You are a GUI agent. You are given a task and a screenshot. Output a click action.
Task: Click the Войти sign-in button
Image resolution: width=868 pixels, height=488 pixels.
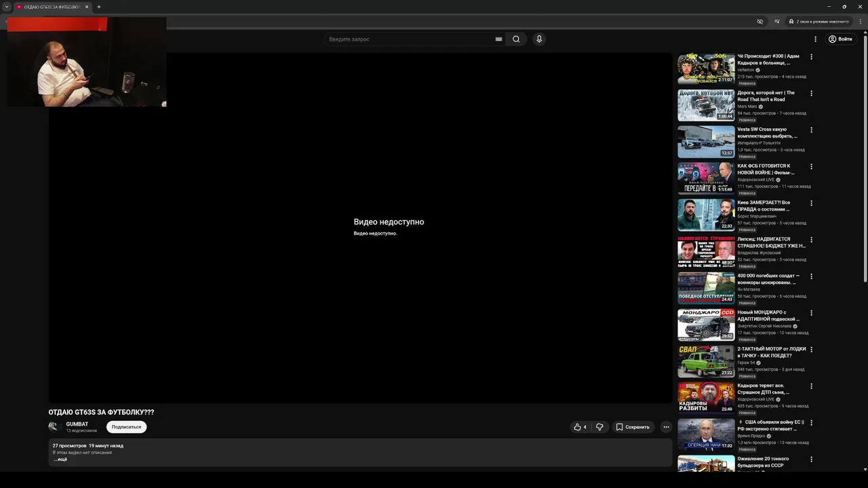click(841, 39)
